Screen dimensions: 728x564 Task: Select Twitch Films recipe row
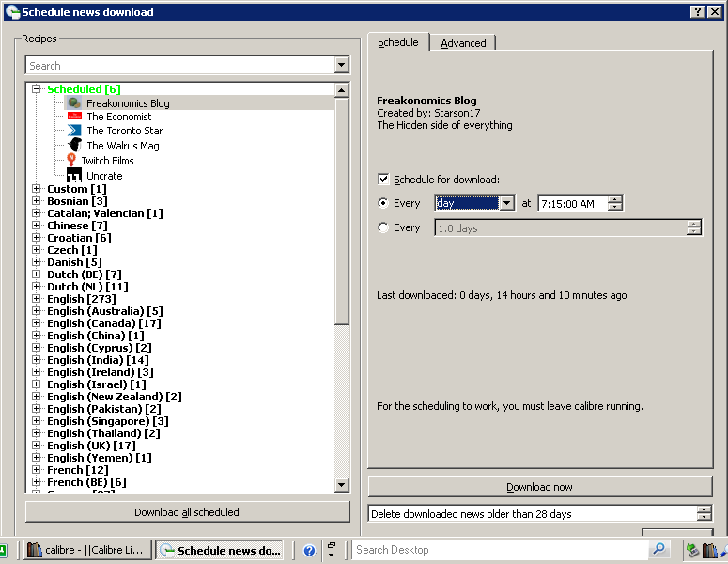(x=108, y=161)
